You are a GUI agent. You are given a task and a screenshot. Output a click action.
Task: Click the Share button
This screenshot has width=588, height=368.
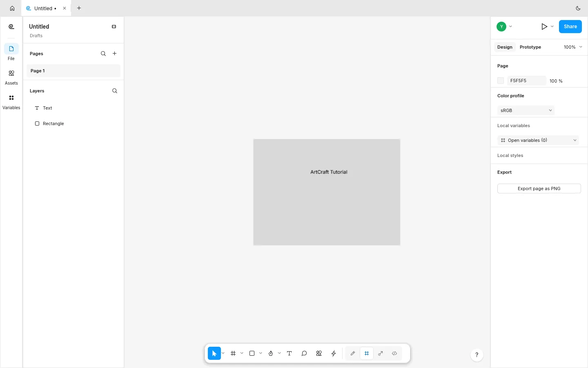tap(570, 27)
